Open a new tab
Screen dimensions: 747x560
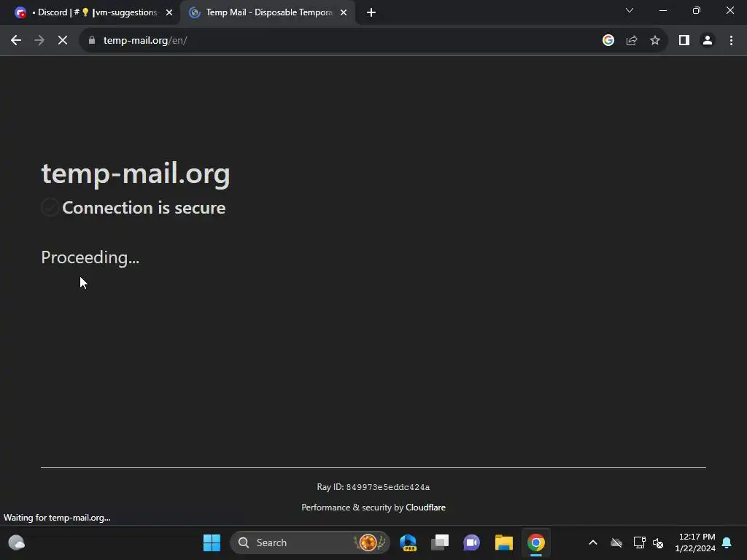pos(371,12)
